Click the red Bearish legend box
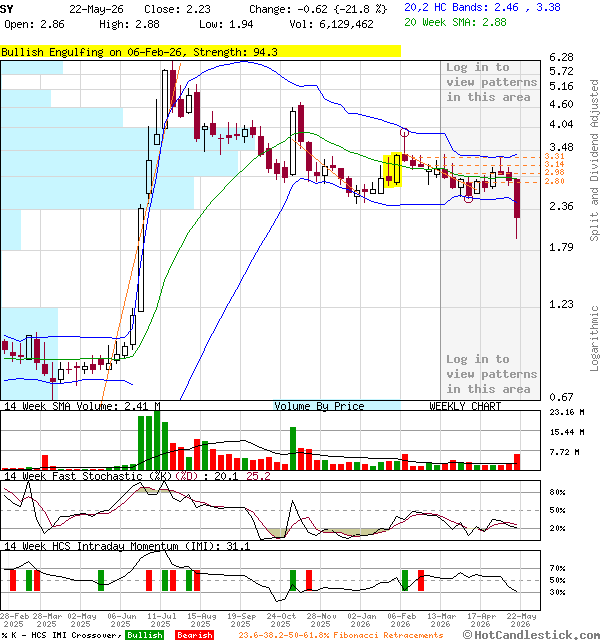 (x=194, y=635)
